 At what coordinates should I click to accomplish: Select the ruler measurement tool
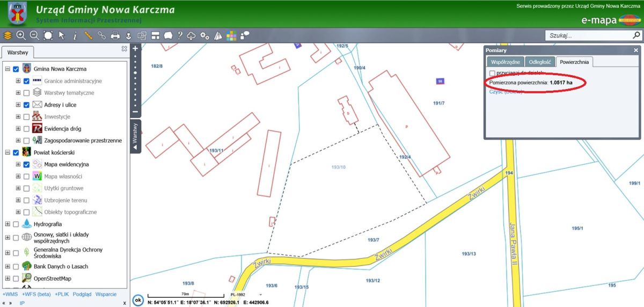click(x=88, y=35)
